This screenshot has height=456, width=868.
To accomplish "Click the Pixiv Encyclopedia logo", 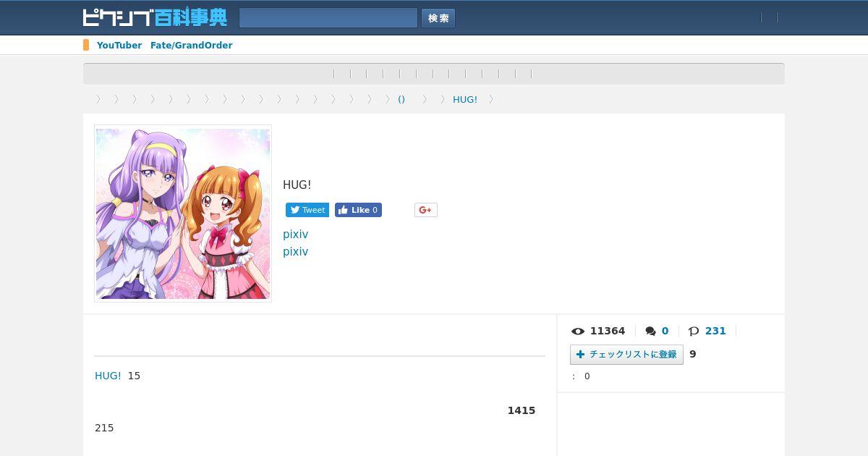I will (x=155, y=17).
